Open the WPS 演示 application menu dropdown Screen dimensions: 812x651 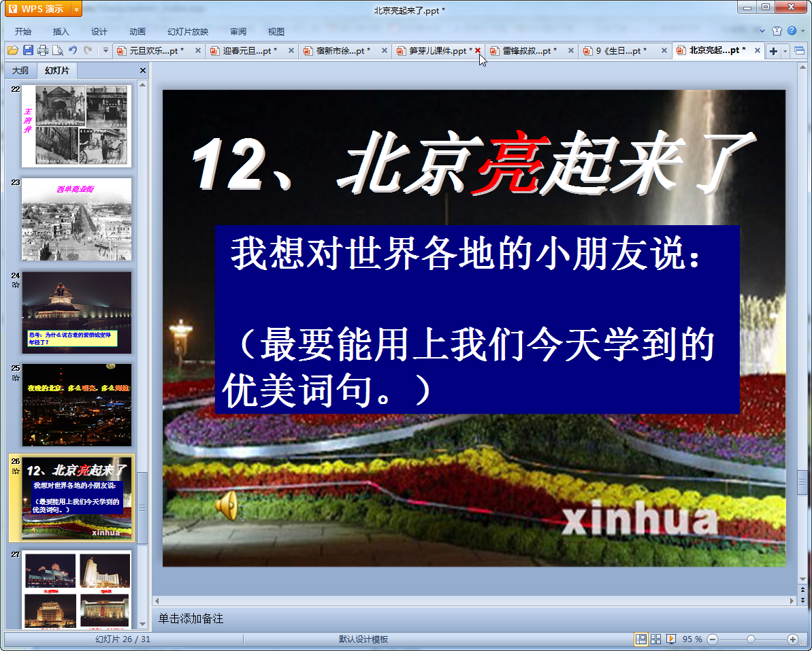coord(76,9)
